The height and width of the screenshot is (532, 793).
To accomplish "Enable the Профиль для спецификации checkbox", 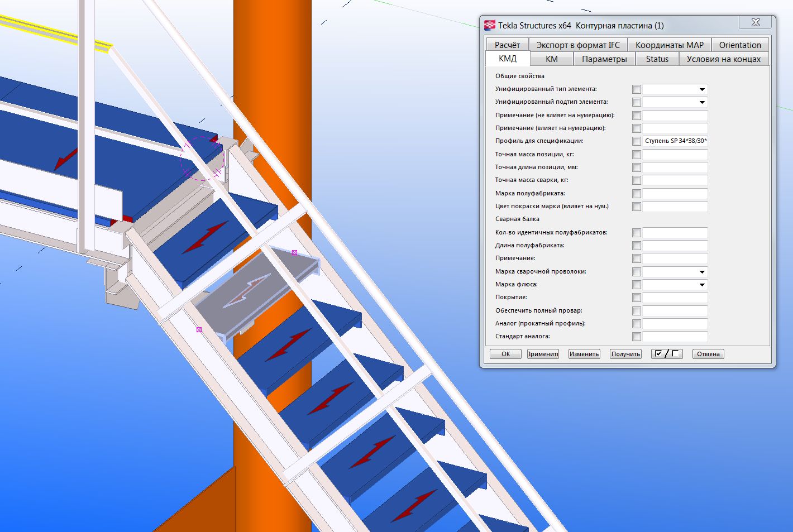I will coord(636,141).
